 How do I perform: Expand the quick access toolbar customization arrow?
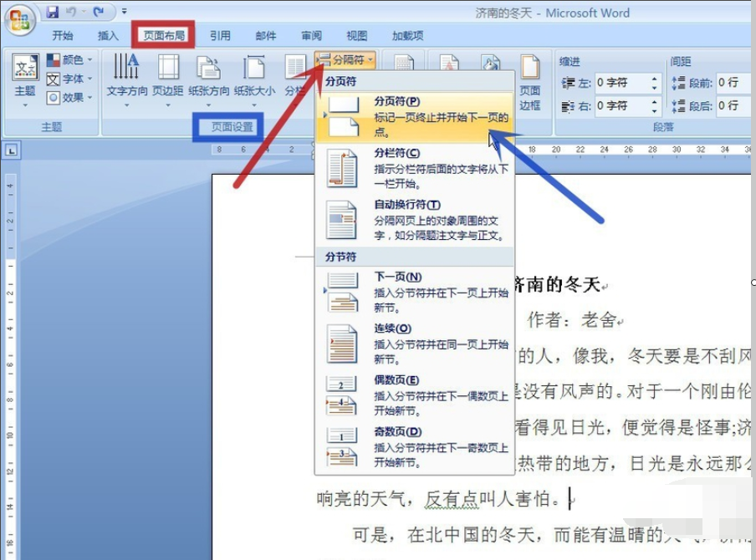pos(125,11)
